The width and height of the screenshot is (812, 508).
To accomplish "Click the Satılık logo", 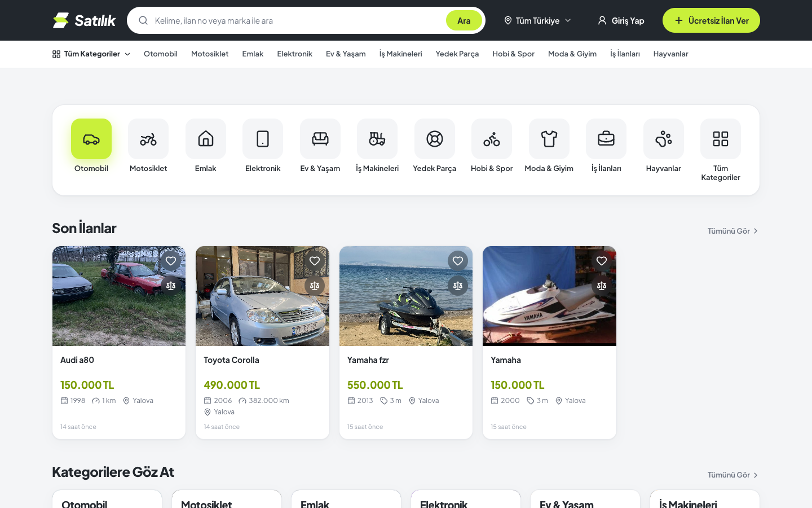I will (x=84, y=20).
